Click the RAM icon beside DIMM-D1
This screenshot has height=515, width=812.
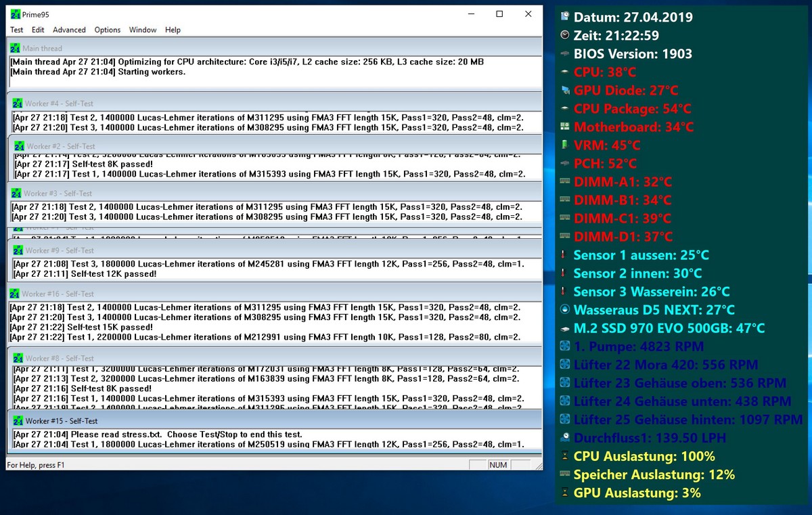pos(565,236)
